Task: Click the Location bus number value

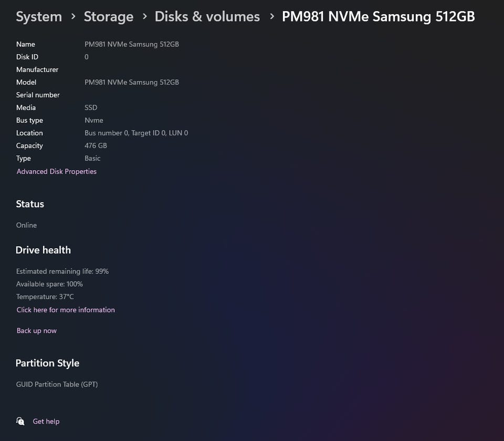Action: [x=136, y=133]
